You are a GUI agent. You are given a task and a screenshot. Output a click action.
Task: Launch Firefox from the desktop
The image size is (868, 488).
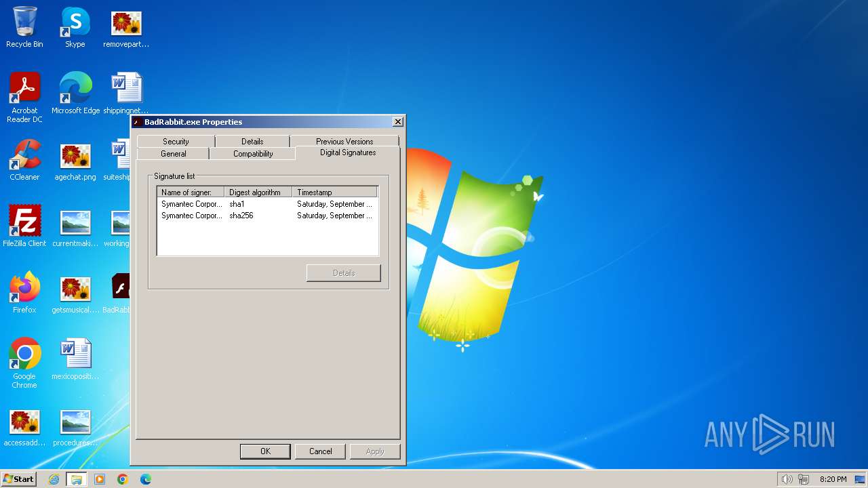[24, 293]
